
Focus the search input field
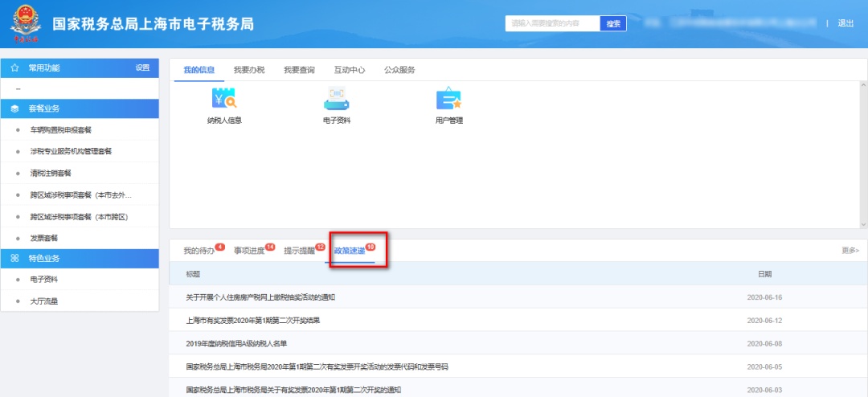pos(553,24)
